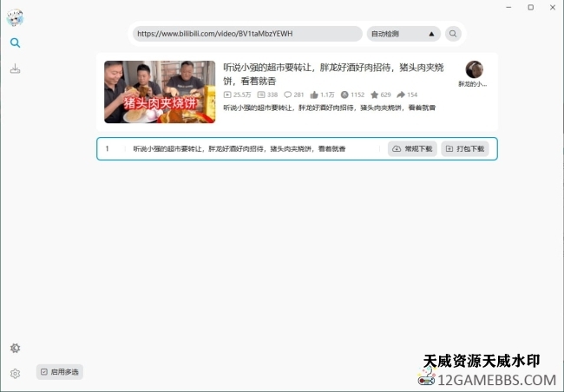Click the favorites star icon
Screen dimensions: 564x392
pos(374,95)
